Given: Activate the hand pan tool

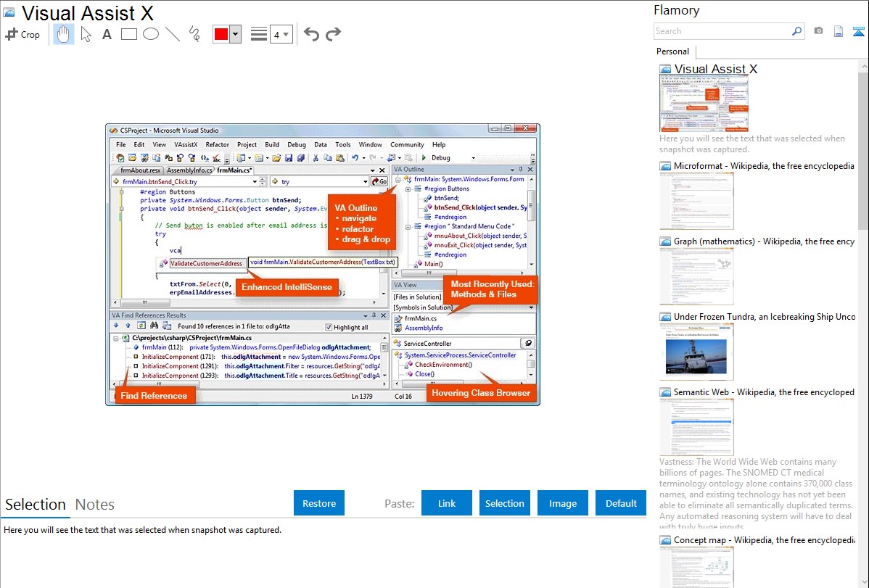Looking at the screenshot, I should (63, 34).
